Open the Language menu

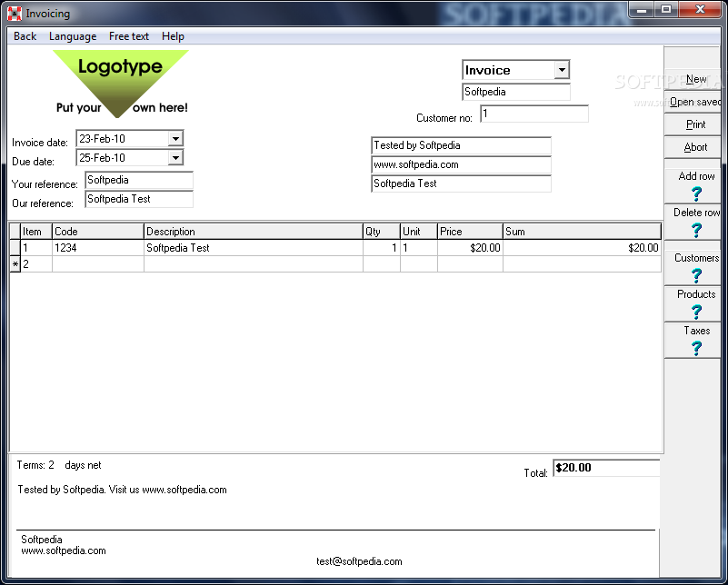tap(73, 36)
